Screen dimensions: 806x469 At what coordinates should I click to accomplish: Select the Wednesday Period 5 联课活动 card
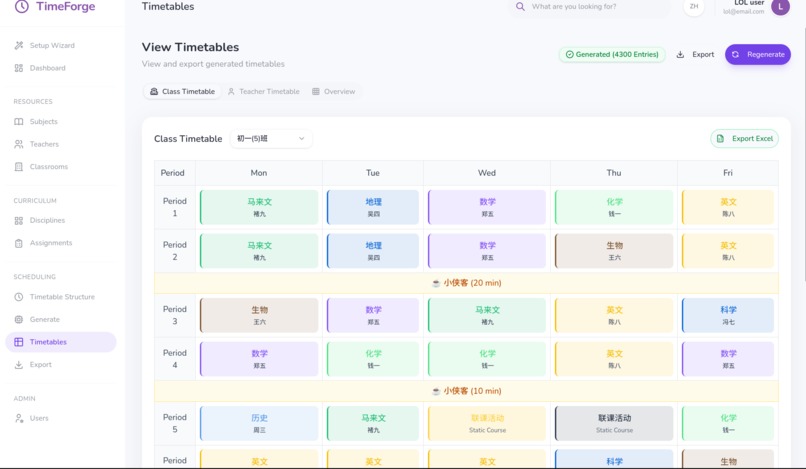(487, 423)
